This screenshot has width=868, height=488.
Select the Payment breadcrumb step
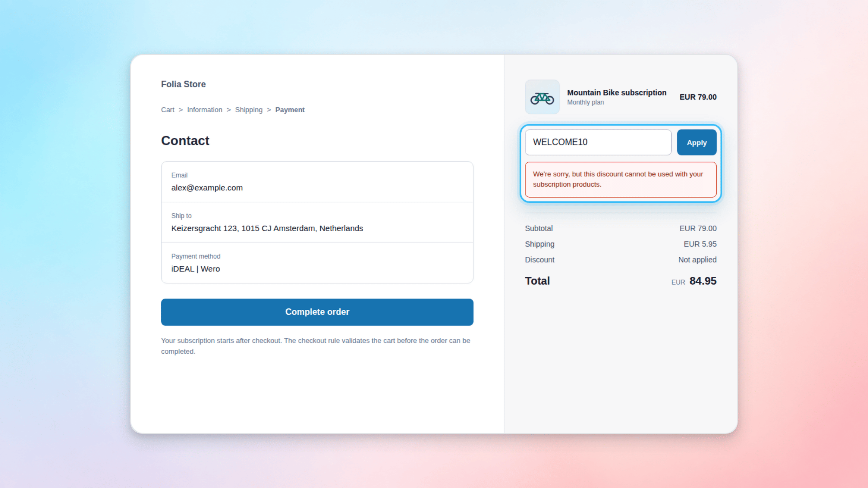[290, 110]
